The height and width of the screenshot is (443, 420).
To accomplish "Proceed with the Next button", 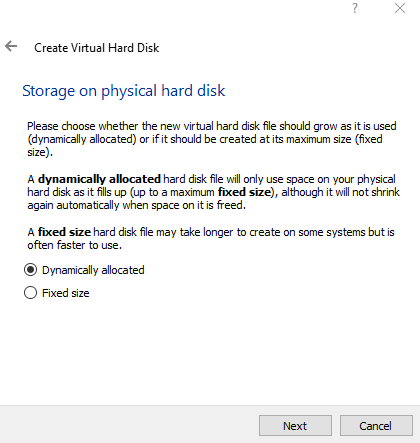I will click(x=295, y=426).
